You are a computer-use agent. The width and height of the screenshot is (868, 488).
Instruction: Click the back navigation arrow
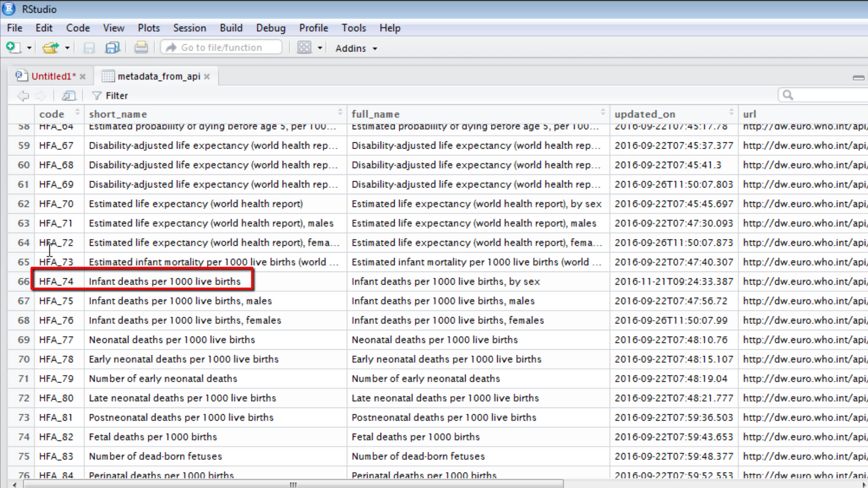tap(23, 96)
